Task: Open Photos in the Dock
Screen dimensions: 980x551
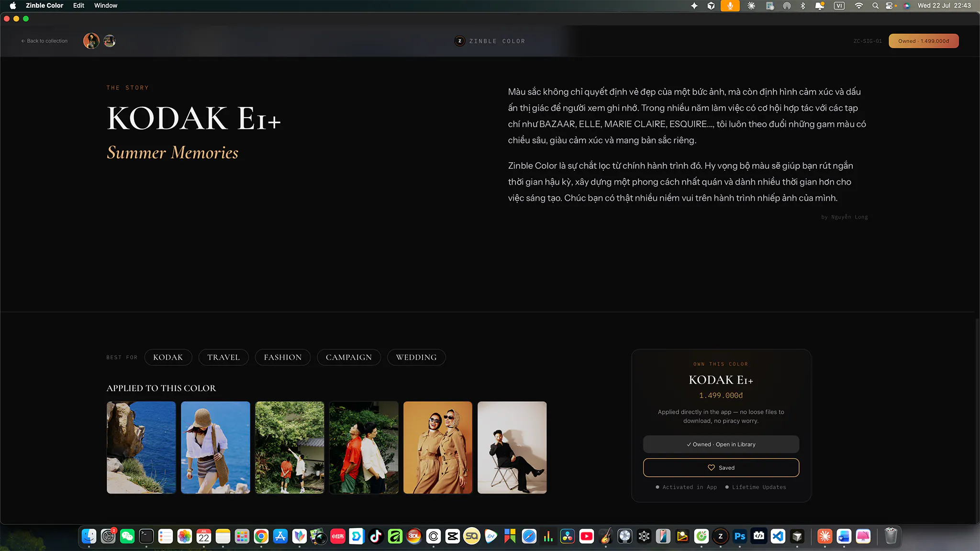Action: click(x=185, y=537)
